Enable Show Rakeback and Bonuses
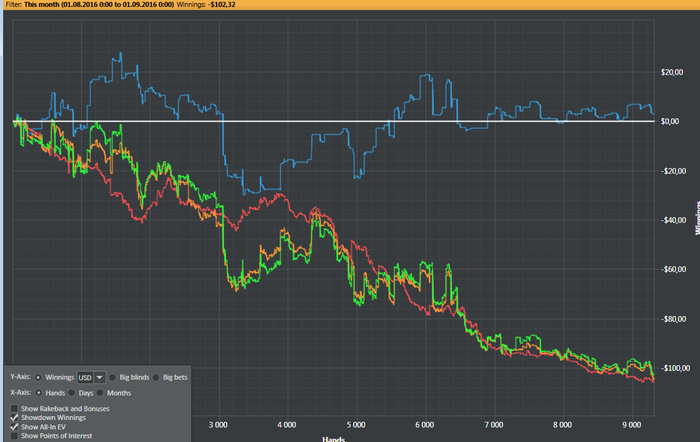The image size is (700, 442). 14,409
